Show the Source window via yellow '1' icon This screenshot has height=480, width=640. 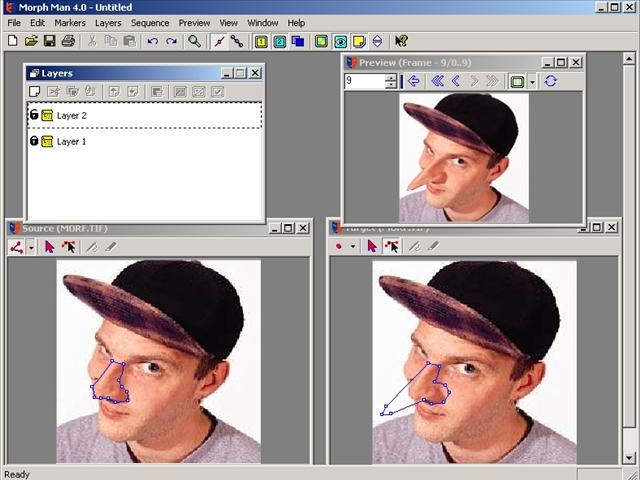(261, 41)
